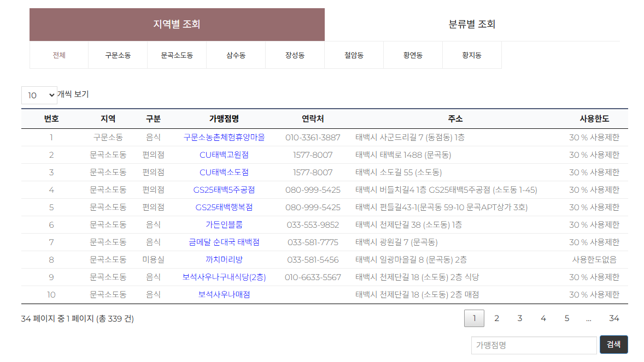The height and width of the screenshot is (362, 644).
Task: Sort by 사용한도 column header
Action: point(594,119)
